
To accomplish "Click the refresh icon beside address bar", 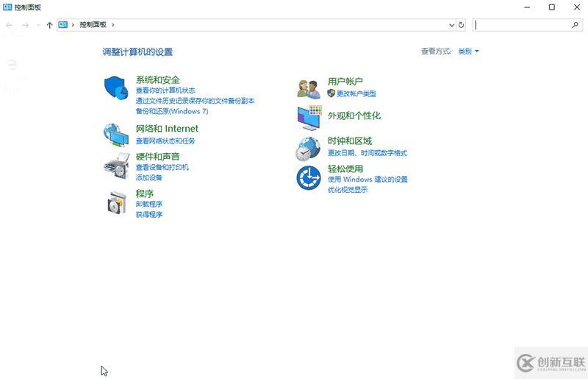I will 462,25.
